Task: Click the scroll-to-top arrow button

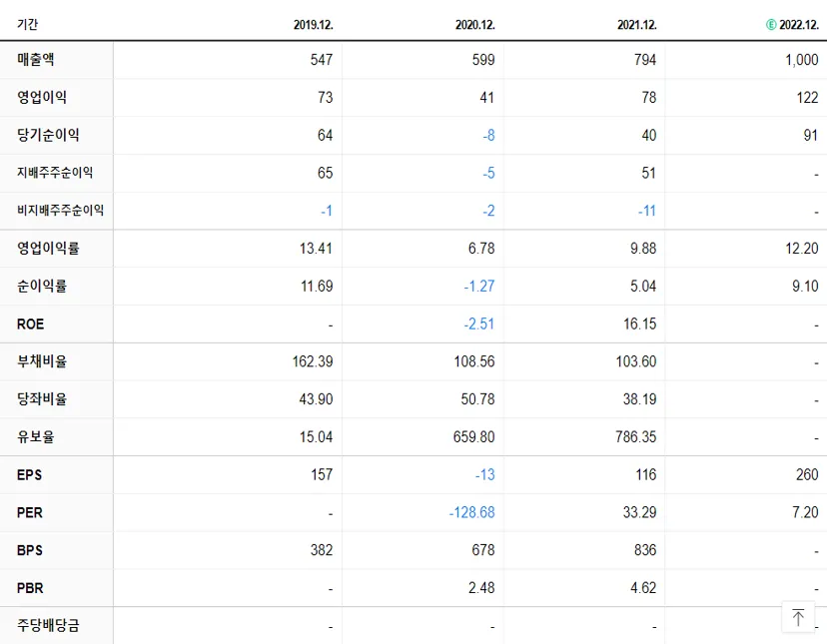Action: click(x=798, y=617)
